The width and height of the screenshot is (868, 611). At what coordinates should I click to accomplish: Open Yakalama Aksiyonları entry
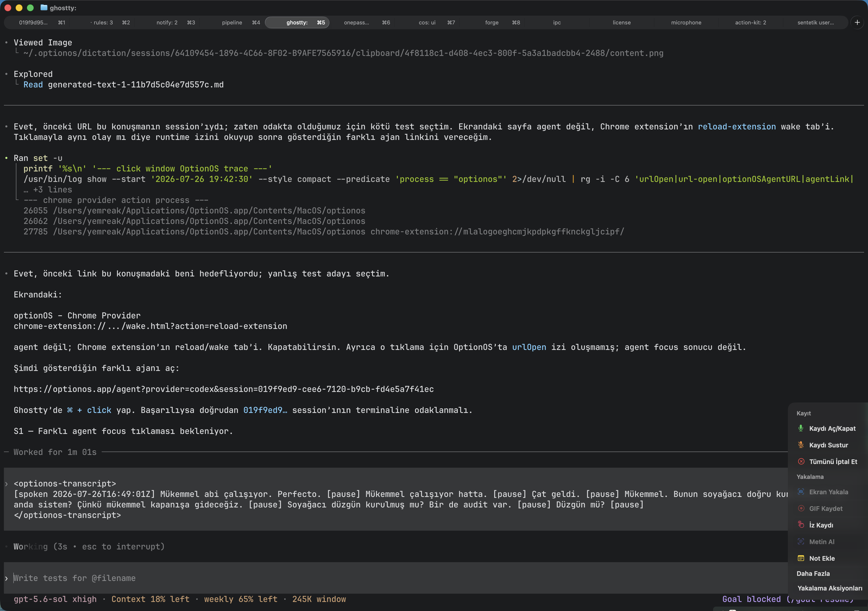coord(830,588)
